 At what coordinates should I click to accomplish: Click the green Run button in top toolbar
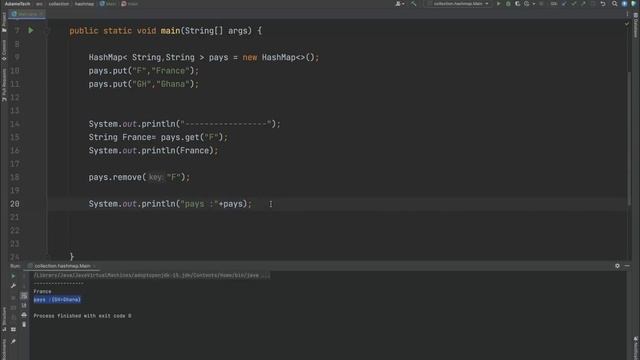click(x=498, y=4)
